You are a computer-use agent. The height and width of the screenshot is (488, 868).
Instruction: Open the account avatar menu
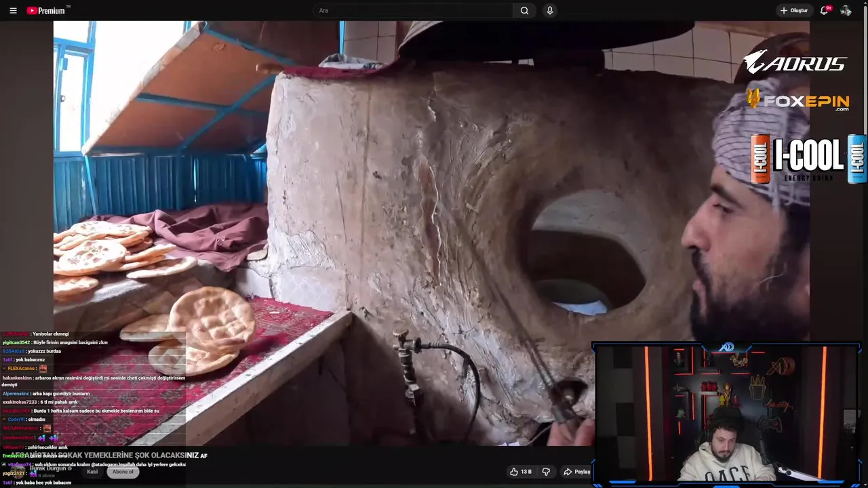point(846,10)
